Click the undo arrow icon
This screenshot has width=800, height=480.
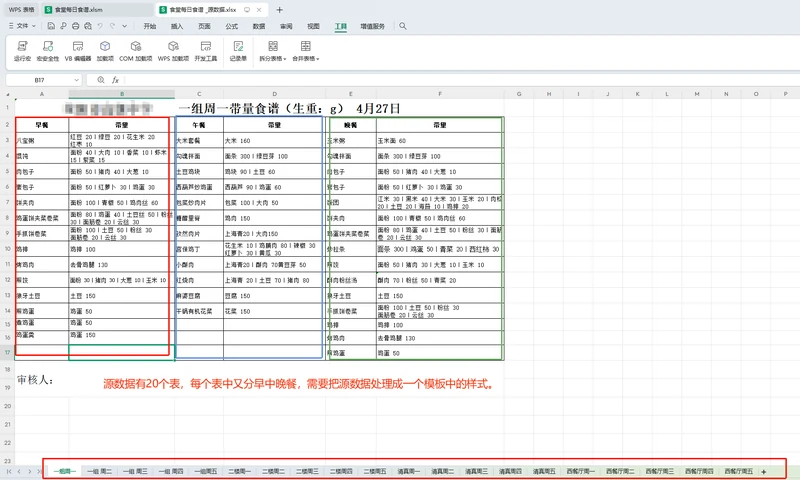[x=100, y=26]
